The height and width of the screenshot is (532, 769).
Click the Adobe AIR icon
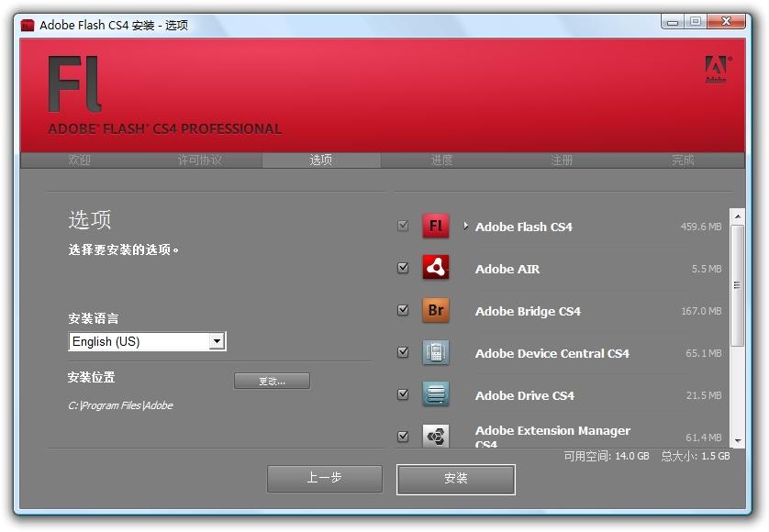[436, 268]
